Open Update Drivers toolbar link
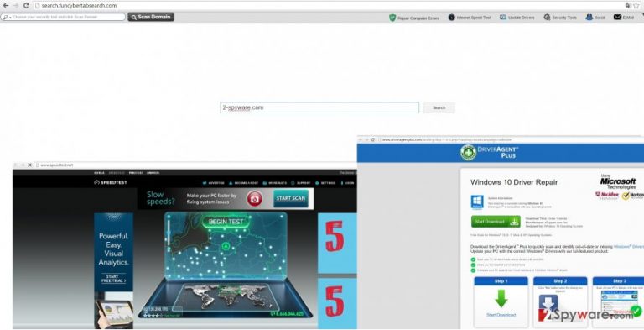This screenshot has height=330, width=644. coord(517,18)
